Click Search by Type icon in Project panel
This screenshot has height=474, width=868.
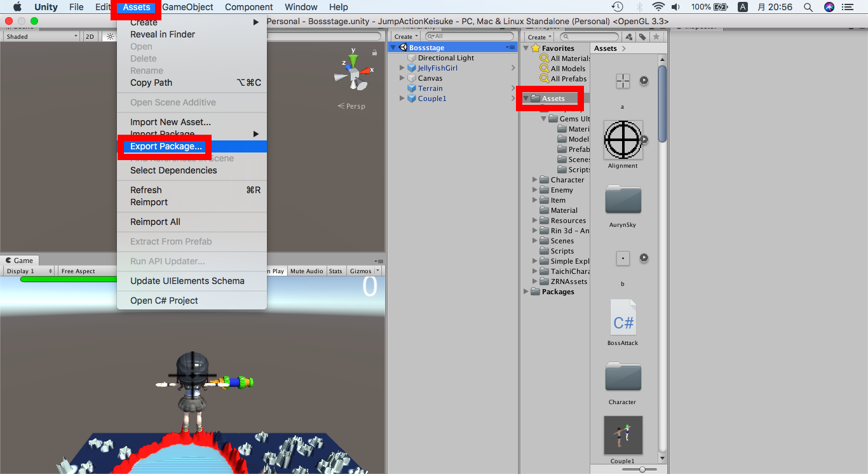(630, 37)
